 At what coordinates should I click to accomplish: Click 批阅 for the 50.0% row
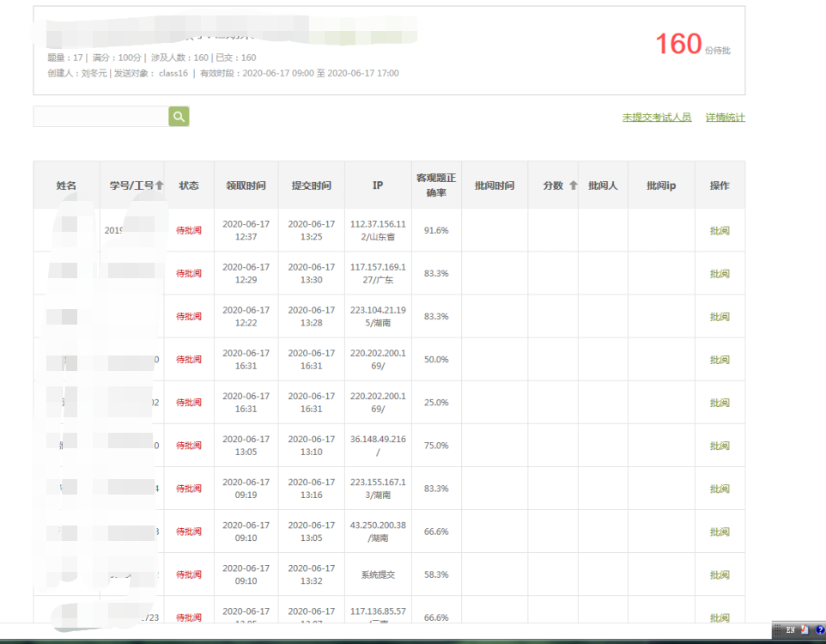pyautogui.click(x=720, y=360)
